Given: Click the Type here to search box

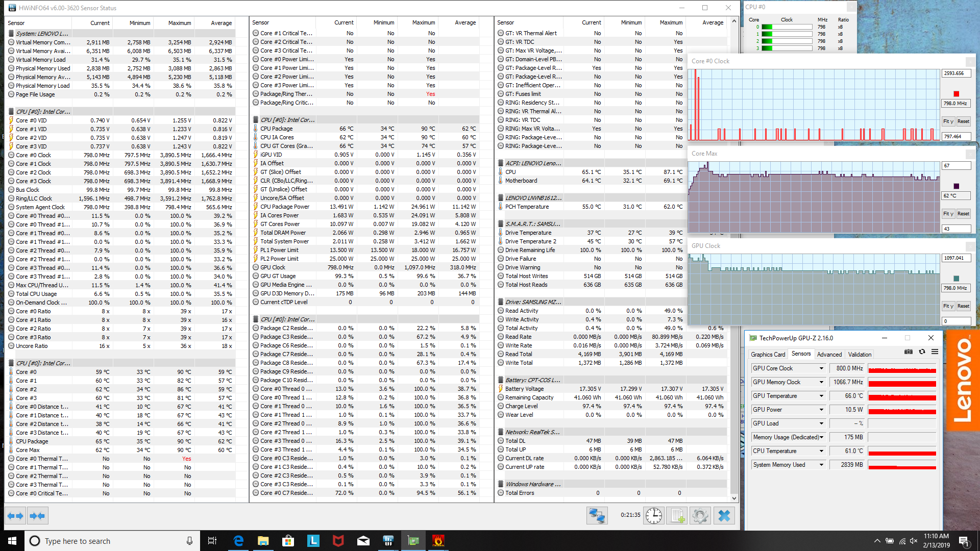Looking at the screenshot, I should point(112,541).
